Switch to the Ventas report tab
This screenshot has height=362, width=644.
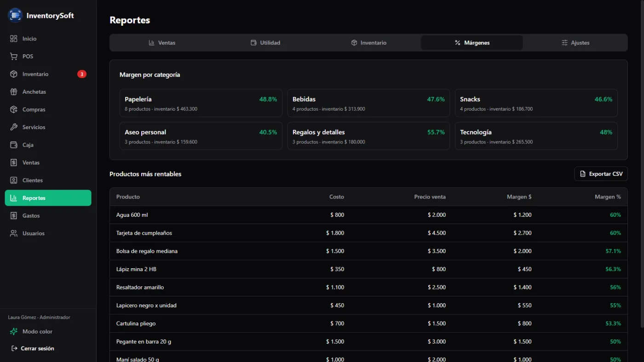click(x=162, y=43)
